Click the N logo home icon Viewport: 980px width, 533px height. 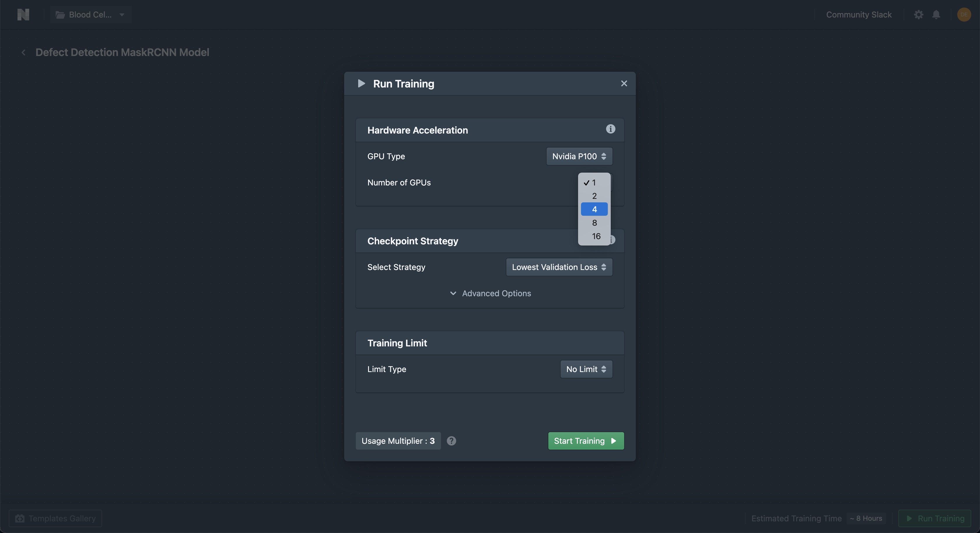pyautogui.click(x=23, y=15)
